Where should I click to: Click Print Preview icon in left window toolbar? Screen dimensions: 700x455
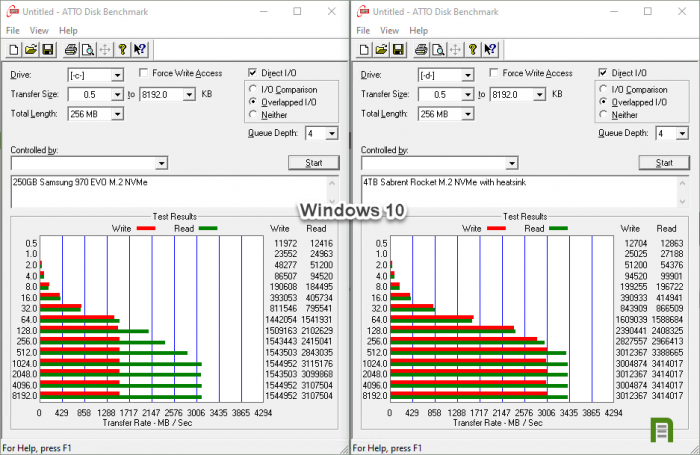88,50
